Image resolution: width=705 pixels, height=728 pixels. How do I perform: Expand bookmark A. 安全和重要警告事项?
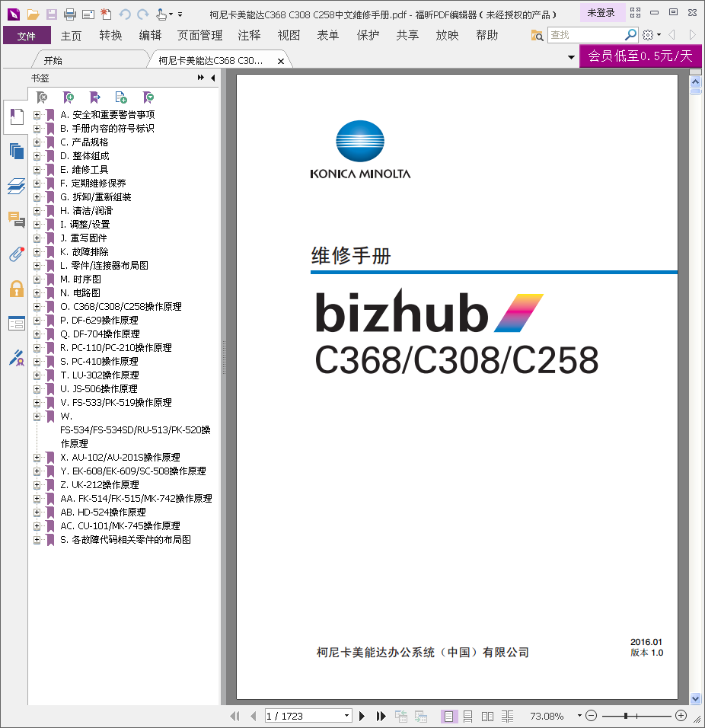click(37, 115)
